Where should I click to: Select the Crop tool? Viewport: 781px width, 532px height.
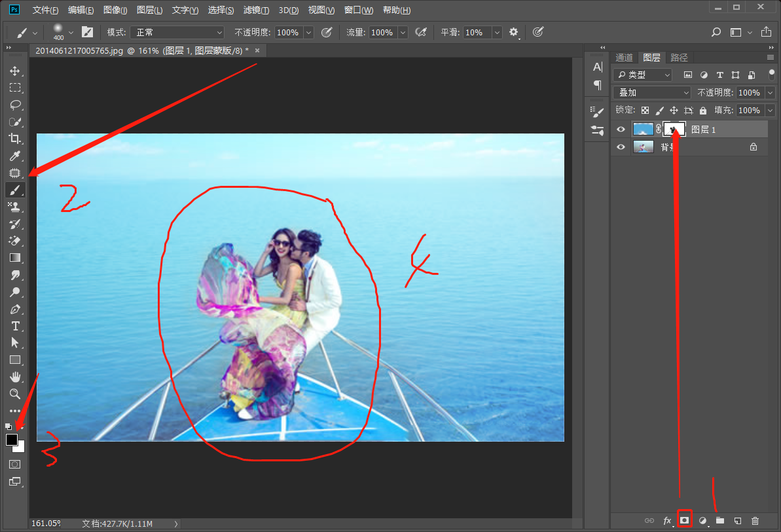[x=14, y=139]
